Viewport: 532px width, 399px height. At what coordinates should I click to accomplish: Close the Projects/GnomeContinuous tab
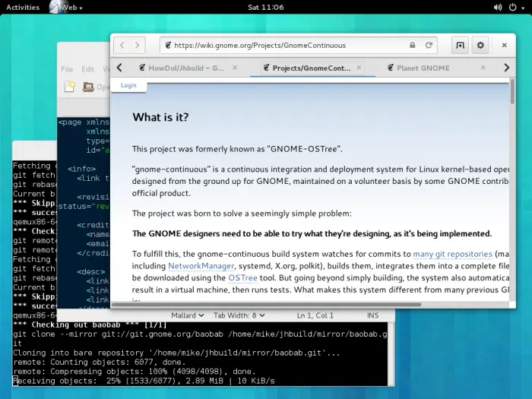click(359, 68)
